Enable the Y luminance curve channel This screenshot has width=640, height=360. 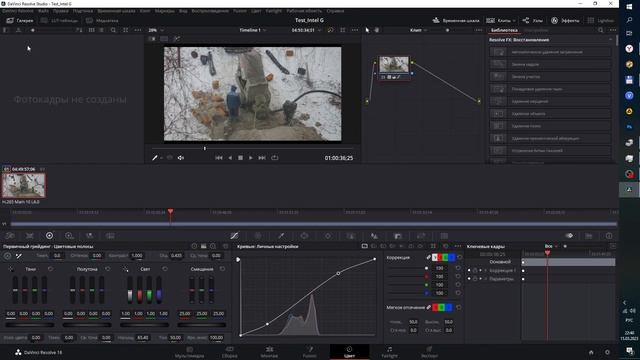click(x=435, y=257)
